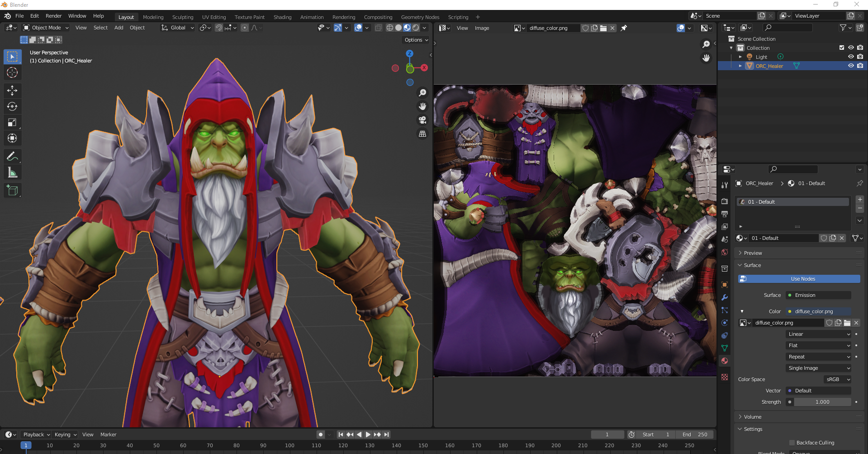The width and height of the screenshot is (868, 454).
Task: Toggle proportional editing in header
Action: 245,28
